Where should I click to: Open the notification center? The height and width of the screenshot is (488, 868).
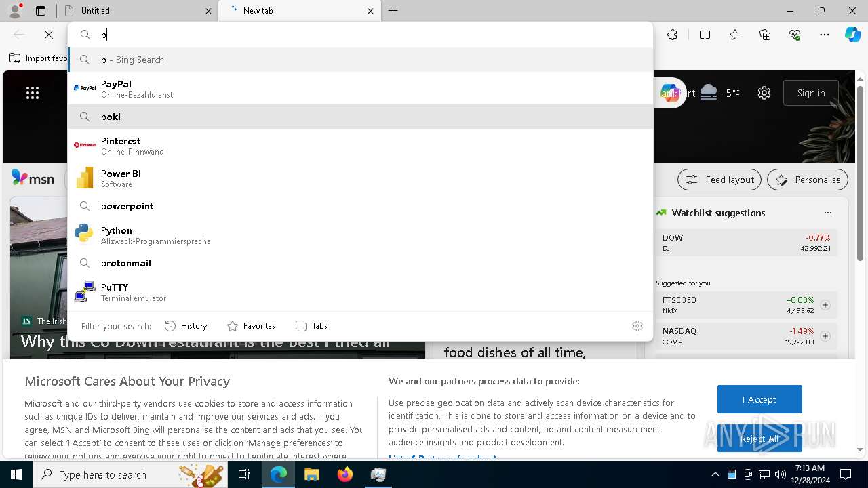[x=846, y=474]
